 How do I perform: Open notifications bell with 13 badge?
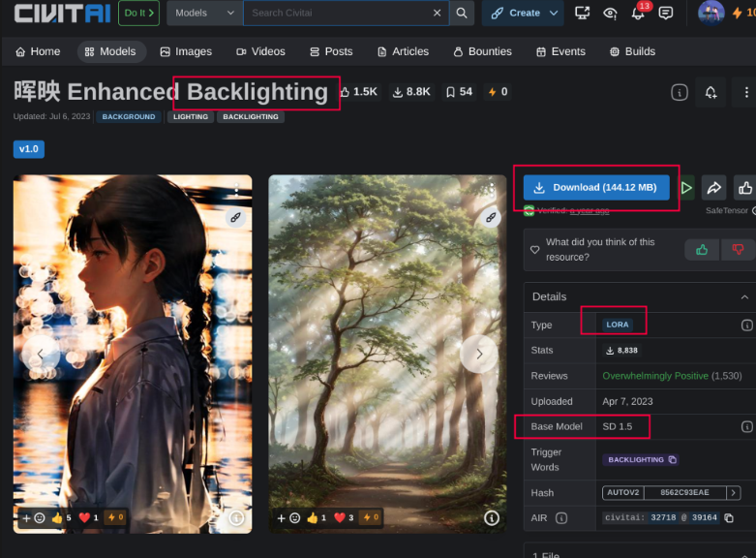coord(638,13)
